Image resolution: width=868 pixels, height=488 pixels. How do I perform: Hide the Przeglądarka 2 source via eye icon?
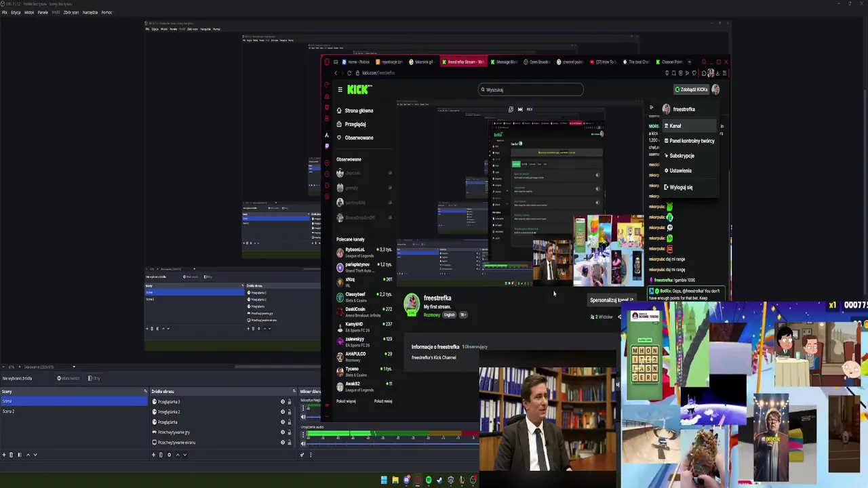point(283,412)
